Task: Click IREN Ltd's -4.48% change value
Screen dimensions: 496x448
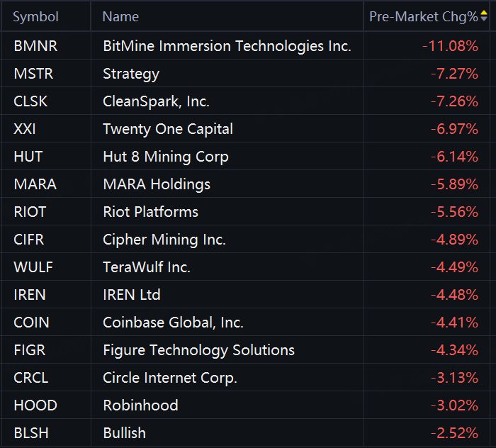Action: click(x=454, y=295)
